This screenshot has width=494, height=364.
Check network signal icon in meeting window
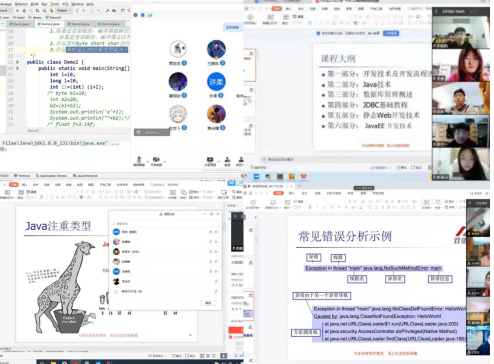pyautogui.click(x=150, y=15)
